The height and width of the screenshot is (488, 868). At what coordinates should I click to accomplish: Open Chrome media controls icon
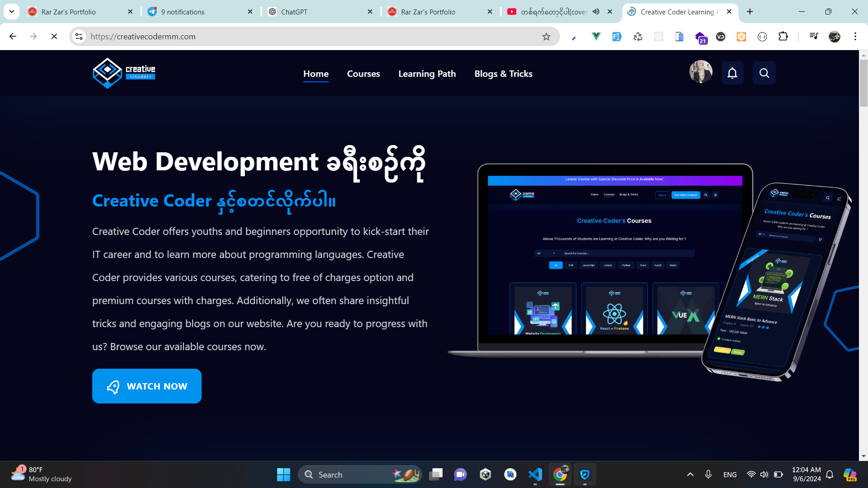click(x=814, y=37)
